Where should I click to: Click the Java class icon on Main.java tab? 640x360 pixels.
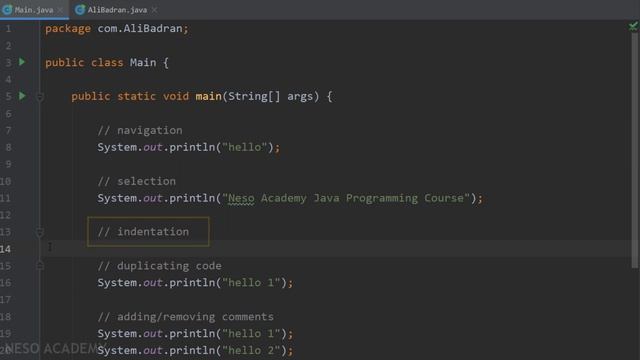click(7, 10)
